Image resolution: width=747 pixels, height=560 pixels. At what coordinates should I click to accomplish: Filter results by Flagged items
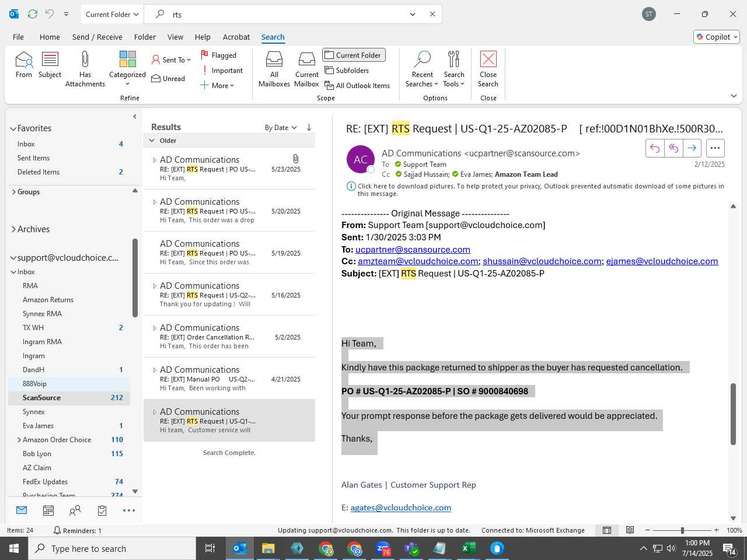pos(219,55)
